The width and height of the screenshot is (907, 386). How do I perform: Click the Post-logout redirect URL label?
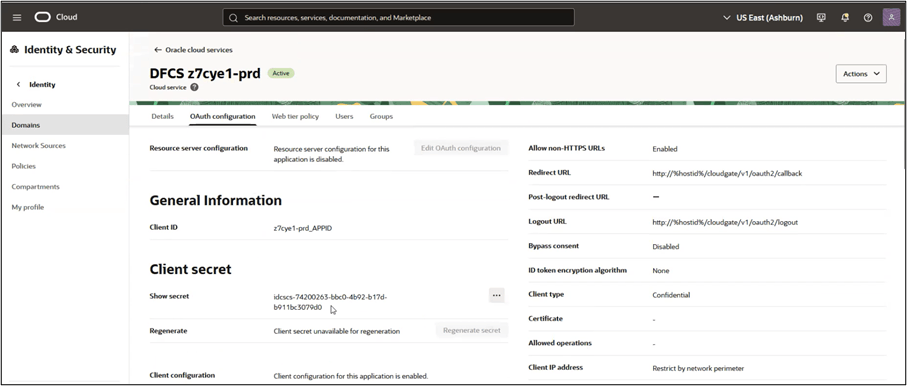pyautogui.click(x=569, y=197)
